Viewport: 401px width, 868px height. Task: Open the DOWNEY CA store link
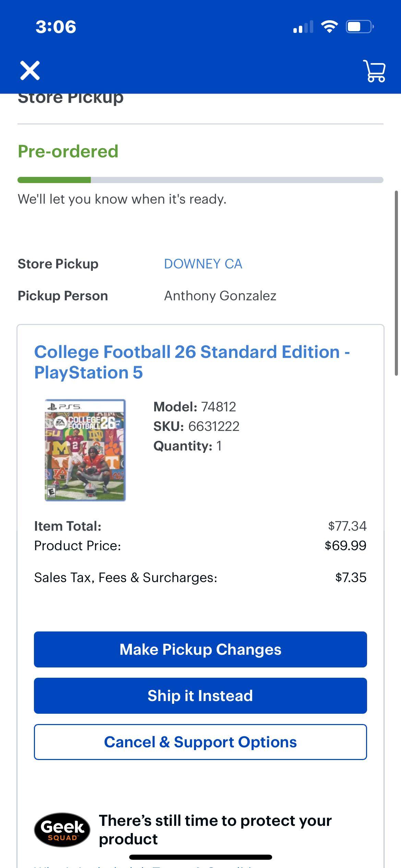(203, 264)
